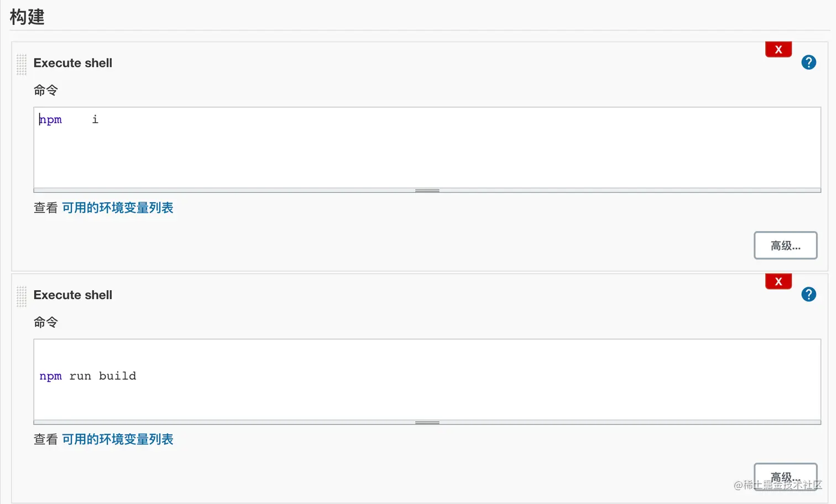Click the second command box resize grip
The image size is (836, 504).
(x=427, y=423)
